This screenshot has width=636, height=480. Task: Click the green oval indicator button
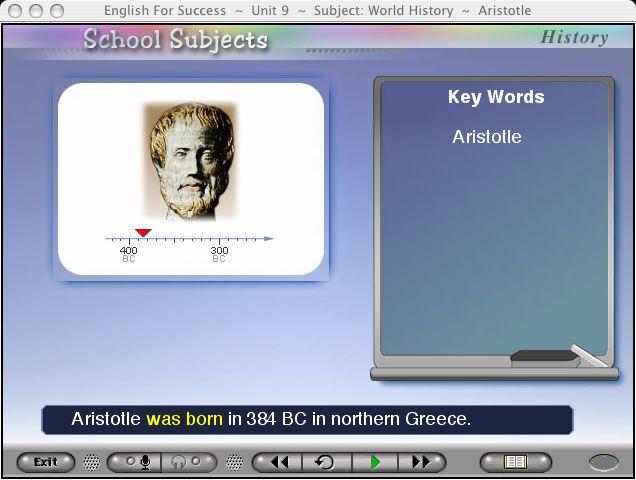[x=604, y=463]
